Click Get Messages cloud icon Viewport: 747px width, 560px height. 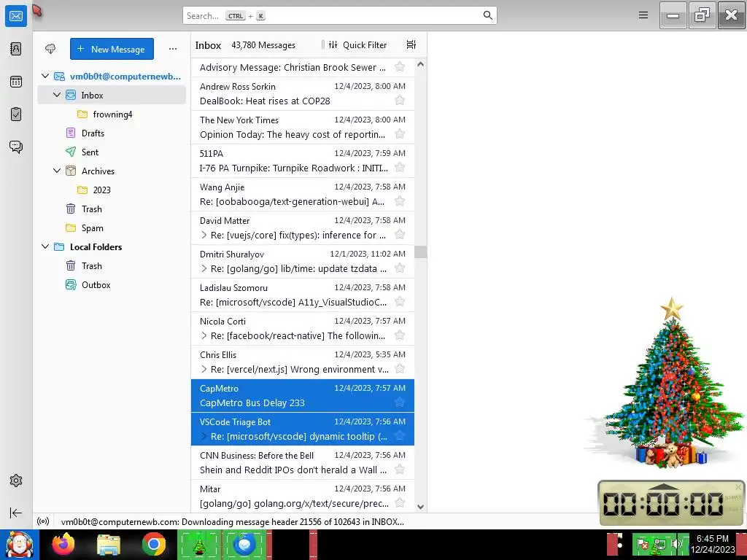point(50,49)
